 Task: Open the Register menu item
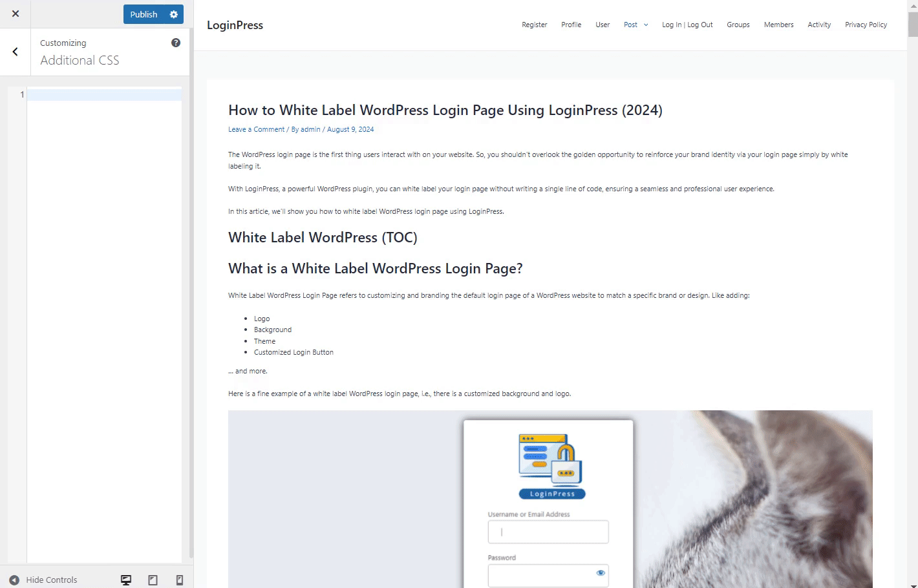click(535, 25)
